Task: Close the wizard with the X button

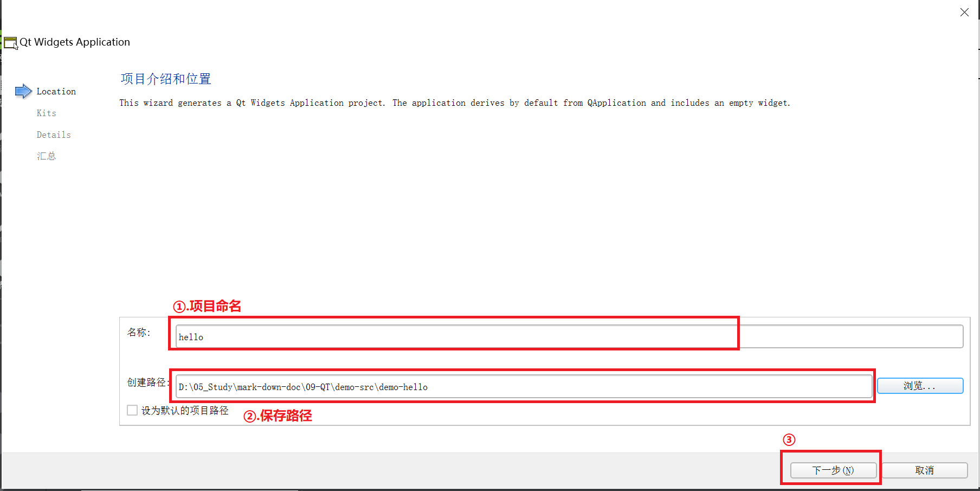Action: tap(964, 12)
